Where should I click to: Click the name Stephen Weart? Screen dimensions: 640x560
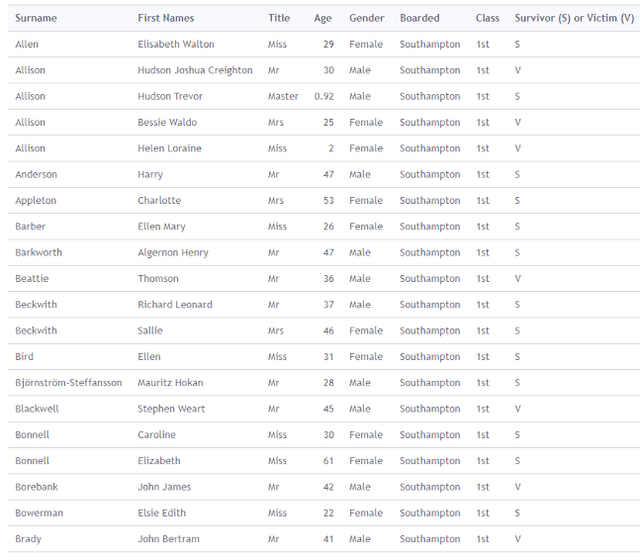click(x=171, y=409)
